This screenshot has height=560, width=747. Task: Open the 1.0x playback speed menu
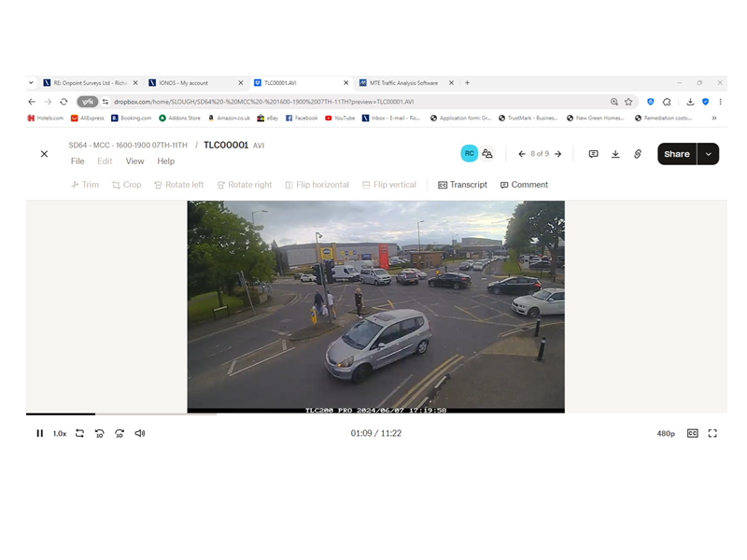60,433
